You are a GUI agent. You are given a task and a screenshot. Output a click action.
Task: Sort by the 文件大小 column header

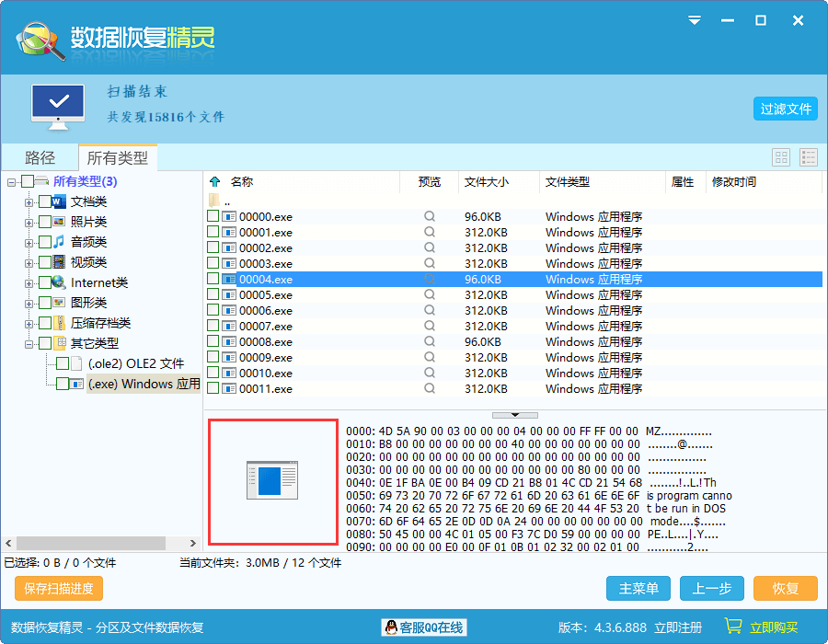pyautogui.click(x=499, y=182)
